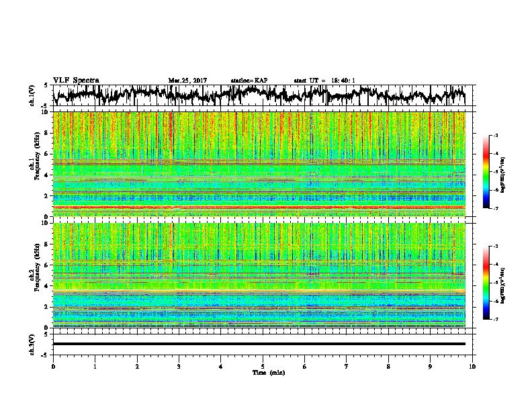Click the "2" frequency tick of ch.2 spectrogram

[47, 307]
